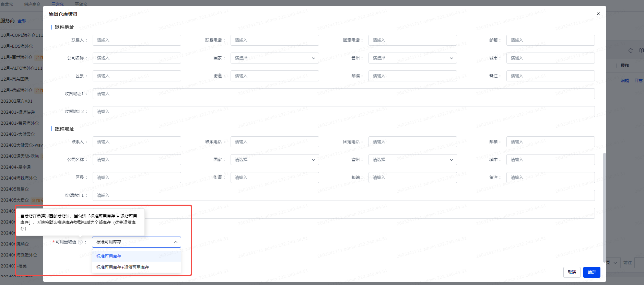Select 202405互易仓 in the service provider list
This screenshot has height=285, width=644.
tap(15, 189)
